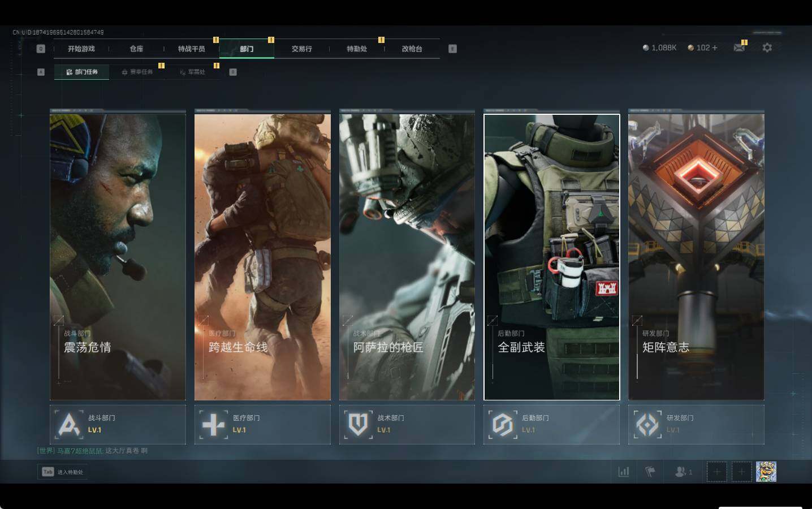Viewport: 812px width, 509px height.
Task: Click the Tab 进入特勤处 button
Action: click(62, 472)
